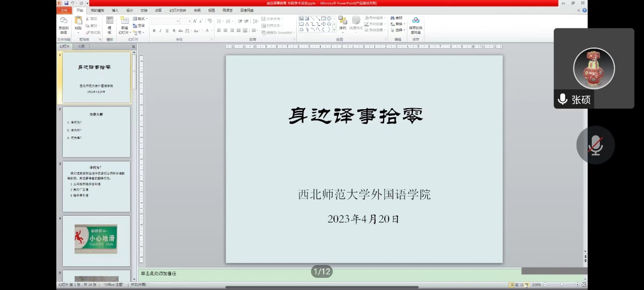Switch to the 插入 (Insert) ribbon tab
Screen dimensions: 644x290
115,10
